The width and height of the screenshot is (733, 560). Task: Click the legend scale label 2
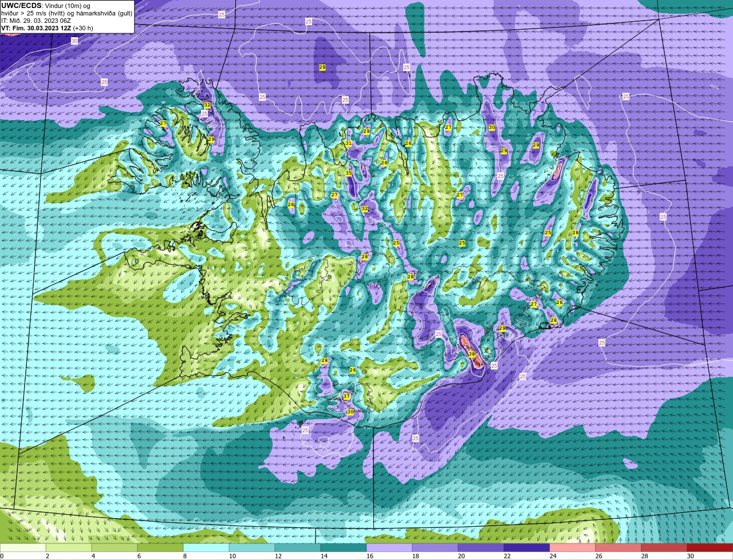(48, 556)
